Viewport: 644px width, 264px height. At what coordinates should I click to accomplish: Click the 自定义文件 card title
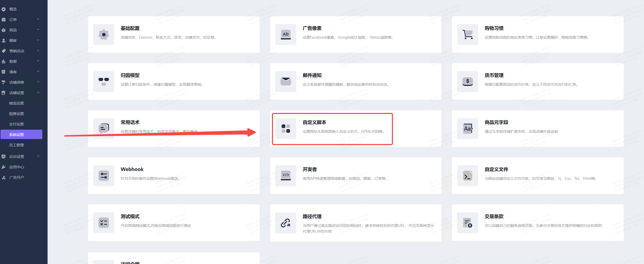(496, 169)
